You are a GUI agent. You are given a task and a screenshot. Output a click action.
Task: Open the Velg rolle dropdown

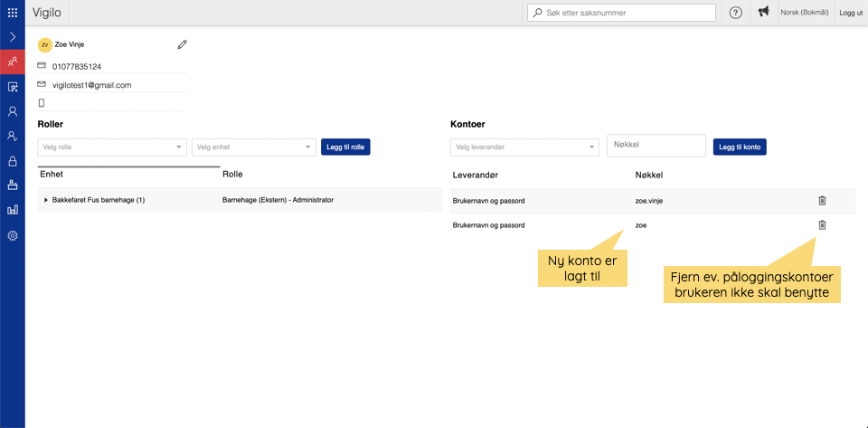point(111,147)
